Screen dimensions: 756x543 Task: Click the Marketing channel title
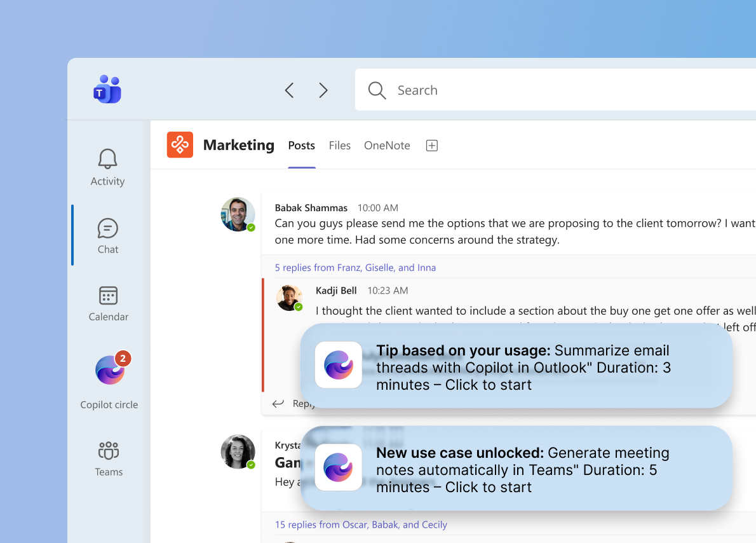coord(239,145)
